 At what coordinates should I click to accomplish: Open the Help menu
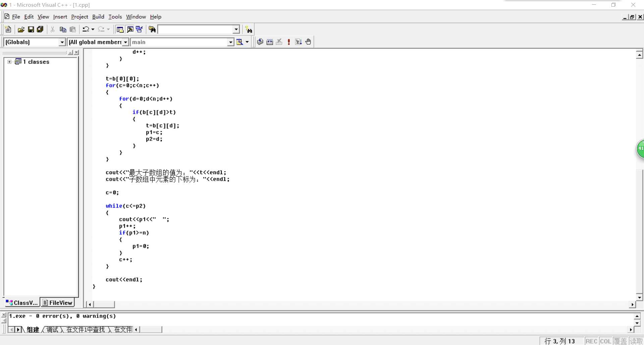[x=156, y=17]
